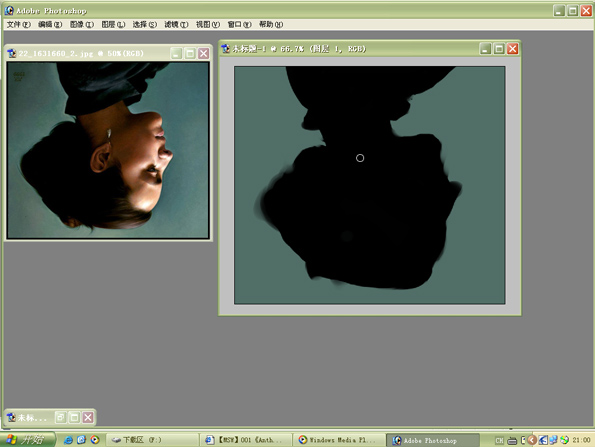Click the CH language indicator in tray

tap(499, 440)
